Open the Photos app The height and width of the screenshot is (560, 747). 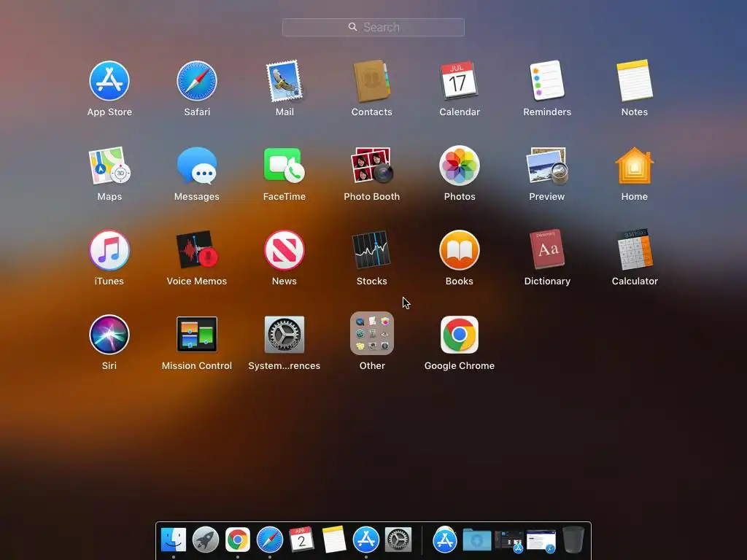460,166
